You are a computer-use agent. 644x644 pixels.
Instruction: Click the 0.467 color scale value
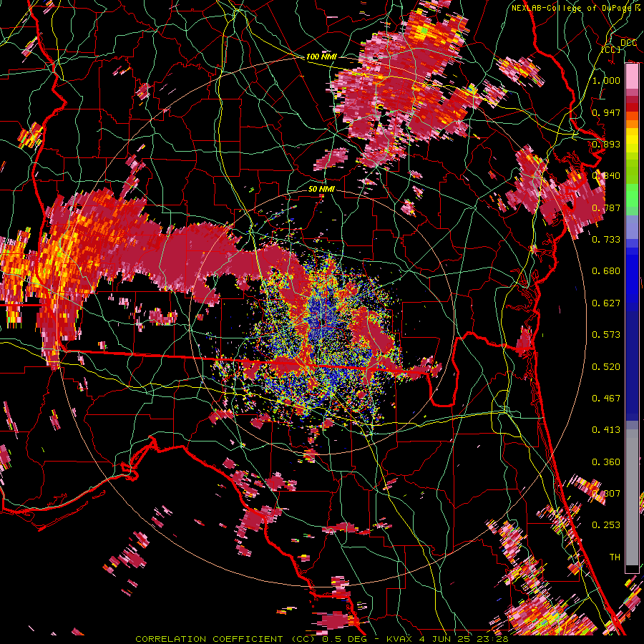click(606, 399)
